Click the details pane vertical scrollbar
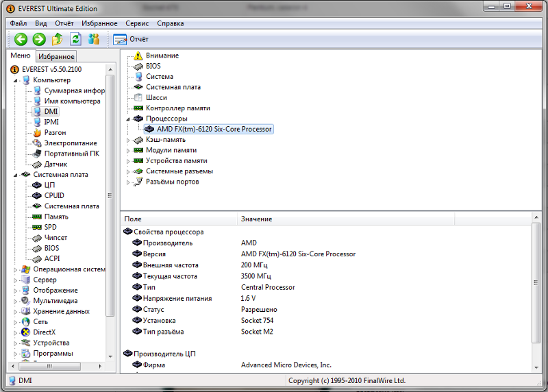548x392 pixels. tap(536, 293)
